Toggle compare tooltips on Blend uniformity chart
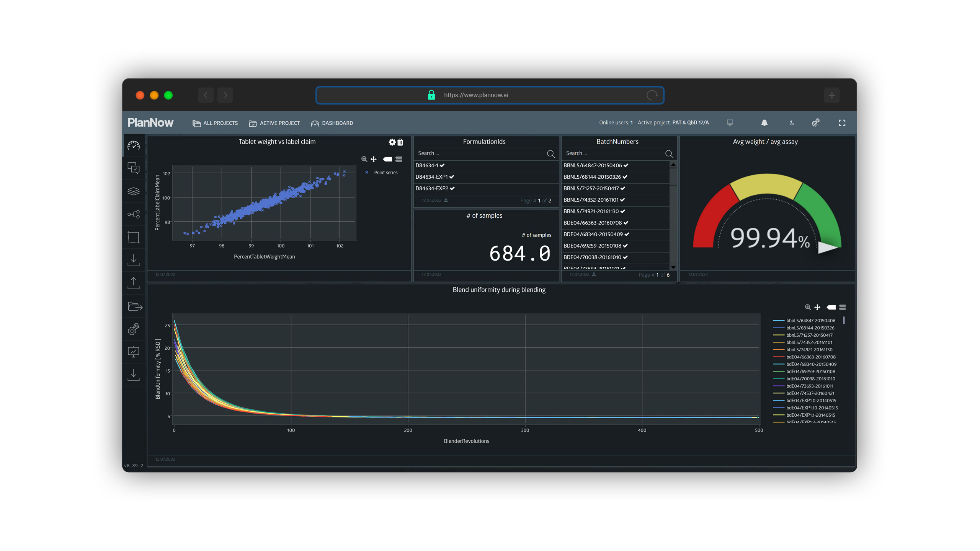 point(842,307)
